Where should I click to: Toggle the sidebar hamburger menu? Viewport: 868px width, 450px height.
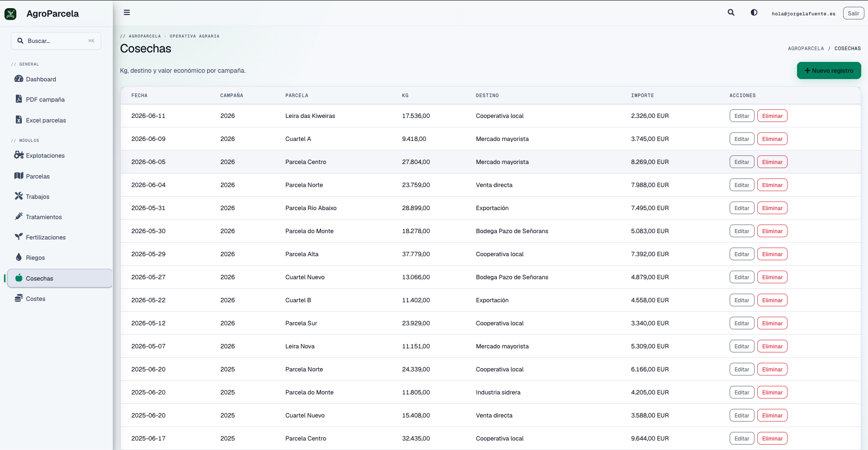(127, 13)
